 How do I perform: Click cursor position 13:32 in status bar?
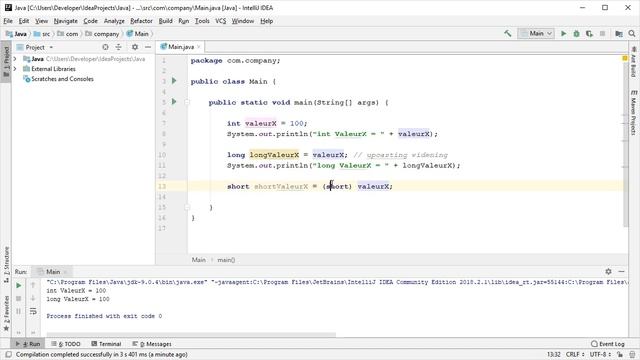(553, 354)
